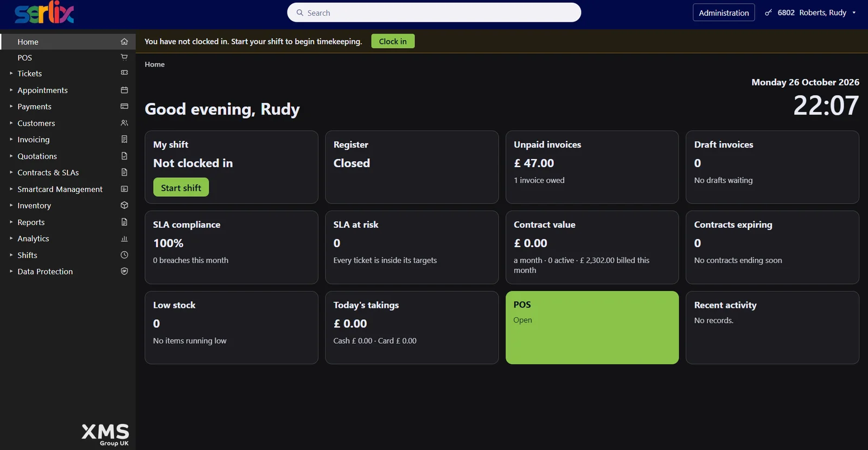Click the Register Closed card
This screenshot has height=450, width=868.
(412, 167)
